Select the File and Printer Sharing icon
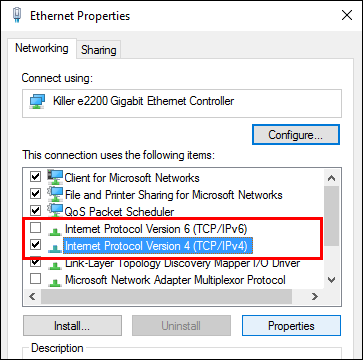The height and width of the screenshot is (360, 363). click(55, 194)
